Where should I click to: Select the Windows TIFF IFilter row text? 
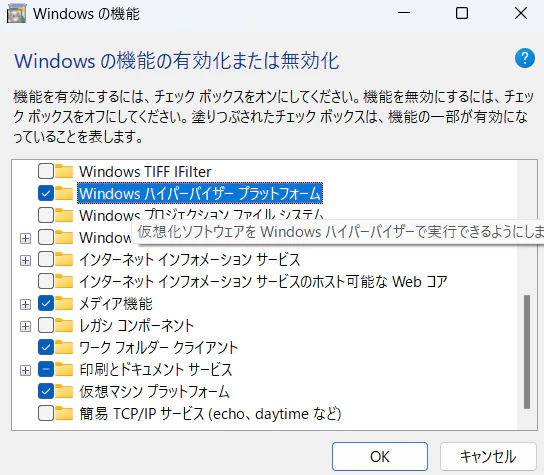click(x=145, y=172)
